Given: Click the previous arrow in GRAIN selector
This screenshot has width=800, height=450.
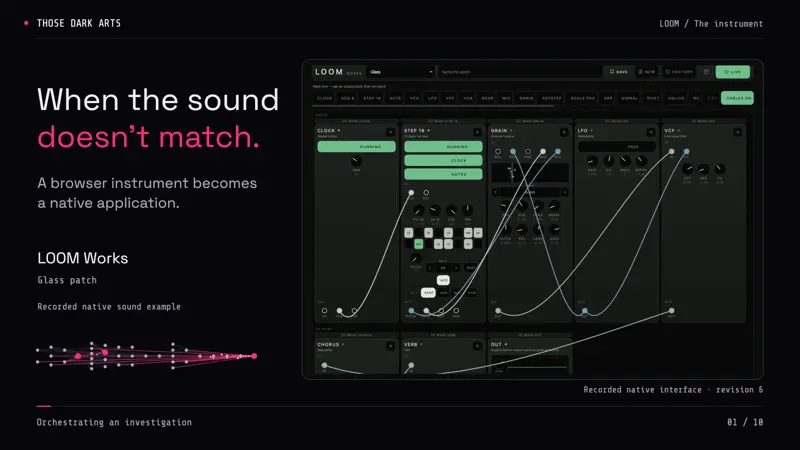Looking at the screenshot, I should coord(495,192).
